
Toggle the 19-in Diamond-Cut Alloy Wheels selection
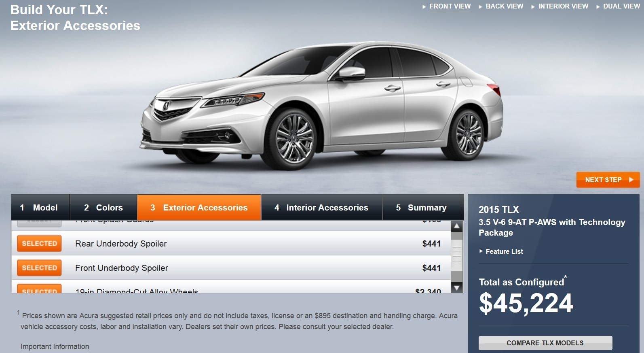39,289
